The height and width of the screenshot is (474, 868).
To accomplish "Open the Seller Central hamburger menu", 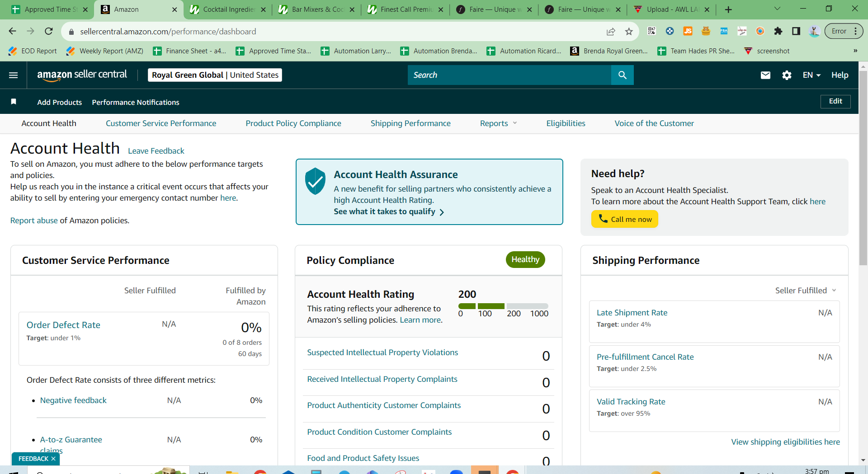I will point(14,75).
